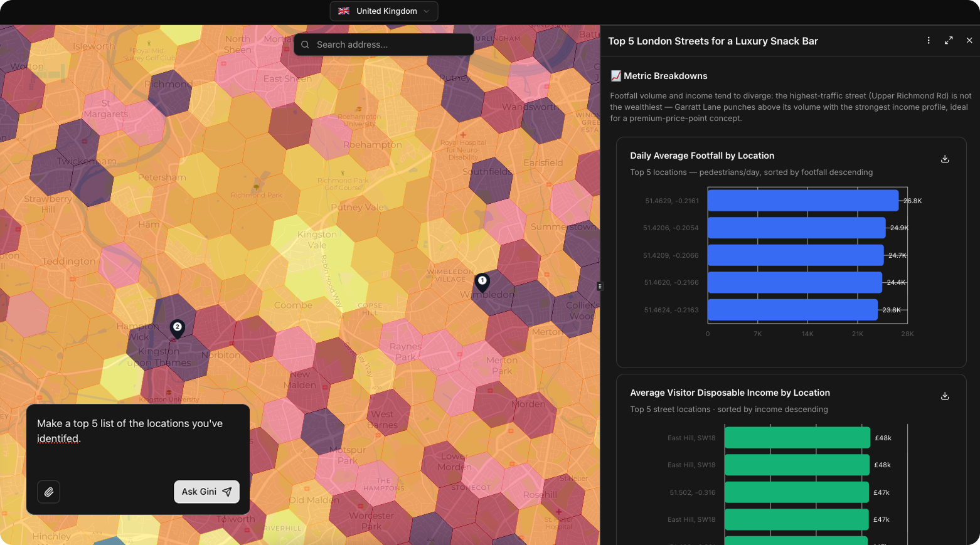Click the Coombe label on the map

(293, 305)
